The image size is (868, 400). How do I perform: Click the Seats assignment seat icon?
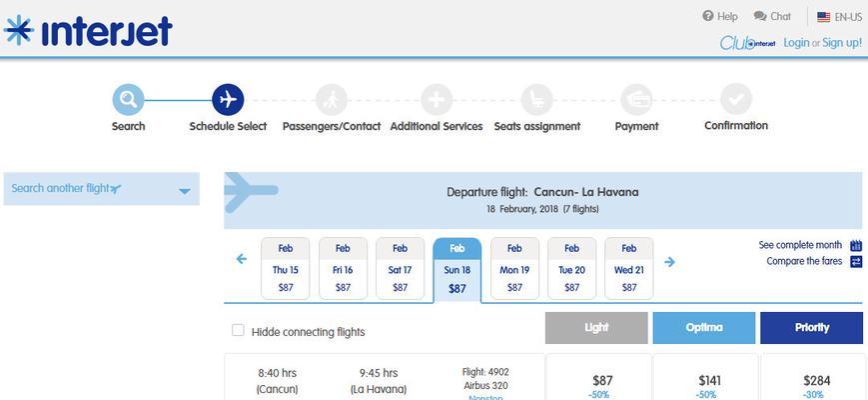point(537,100)
